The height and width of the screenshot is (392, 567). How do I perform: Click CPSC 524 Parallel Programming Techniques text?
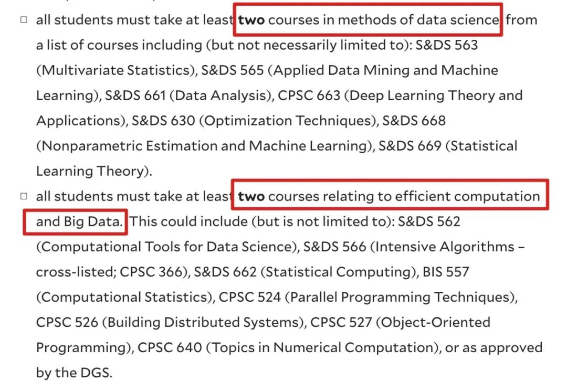pyautogui.click(x=367, y=297)
